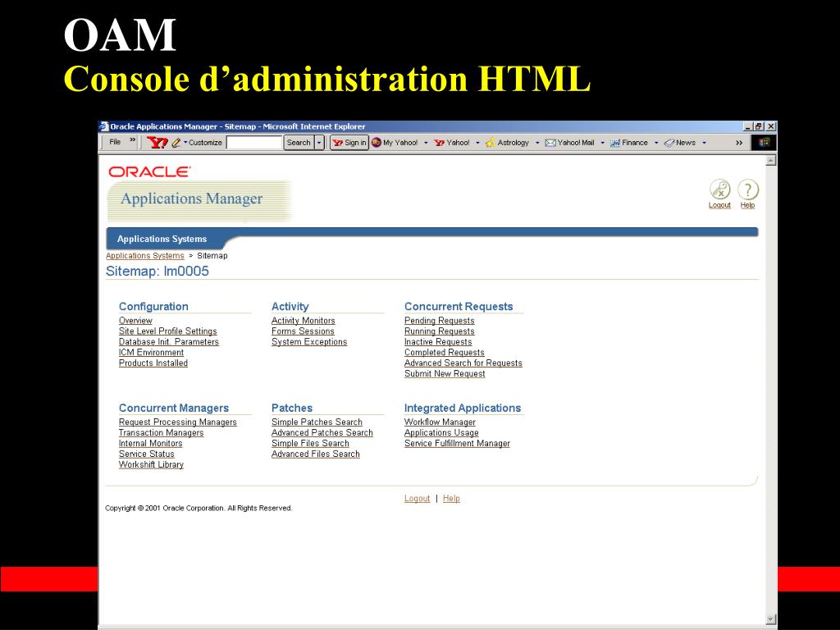The height and width of the screenshot is (630, 840).
Task: Open Forms Sessions link
Action: point(303,331)
